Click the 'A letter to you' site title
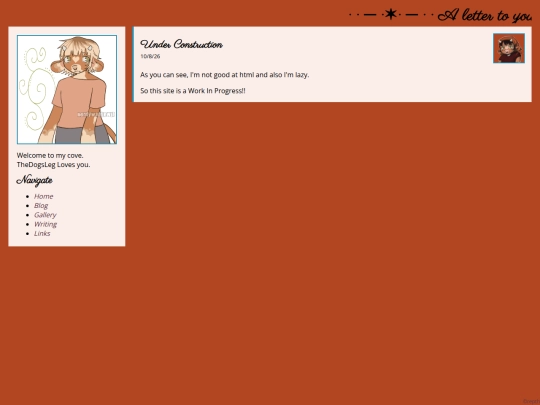 tap(485, 15)
